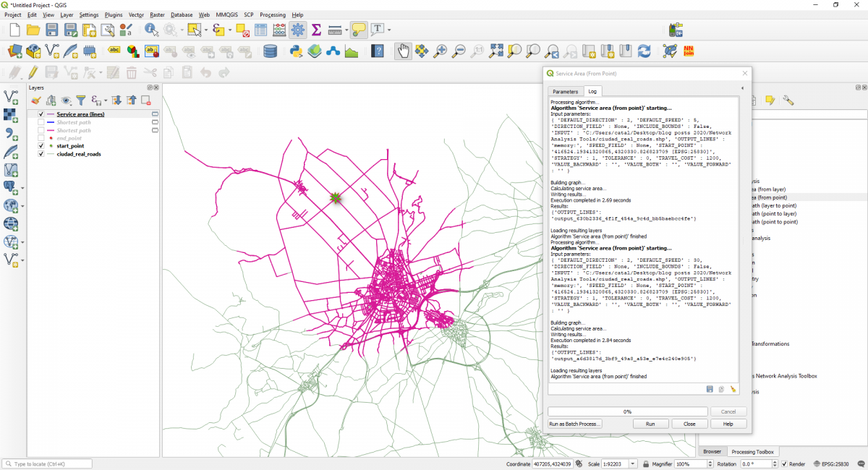Open the Python Console icon

click(296, 51)
